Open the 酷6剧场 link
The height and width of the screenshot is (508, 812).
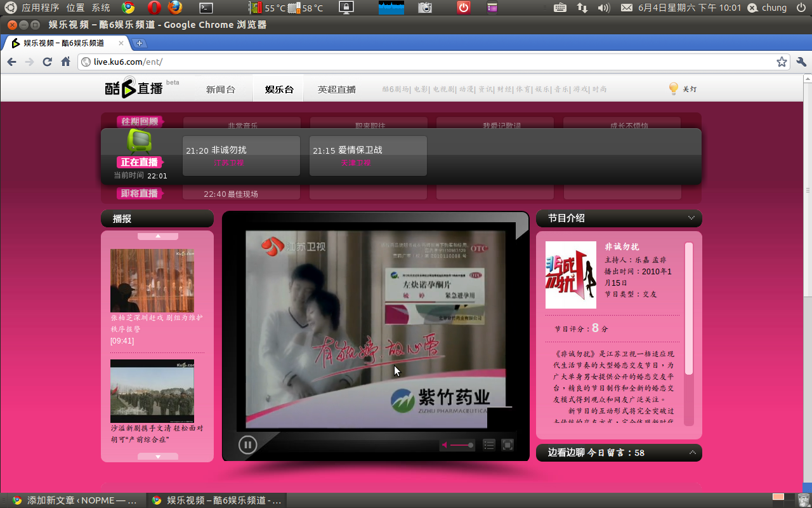(x=395, y=90)
